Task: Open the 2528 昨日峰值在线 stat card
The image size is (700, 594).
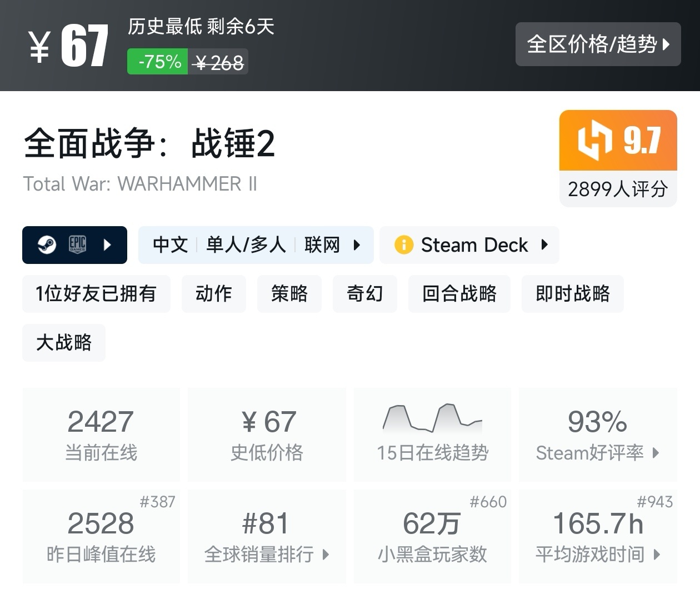Action: pyautogui.click(x=101, y=536)
